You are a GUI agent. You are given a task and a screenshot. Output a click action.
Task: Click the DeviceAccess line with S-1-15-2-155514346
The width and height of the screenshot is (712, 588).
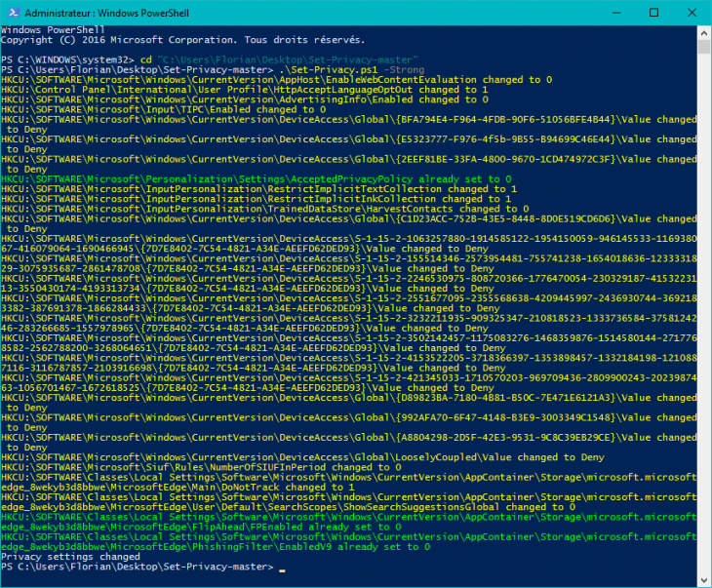(x=349, y=264)
